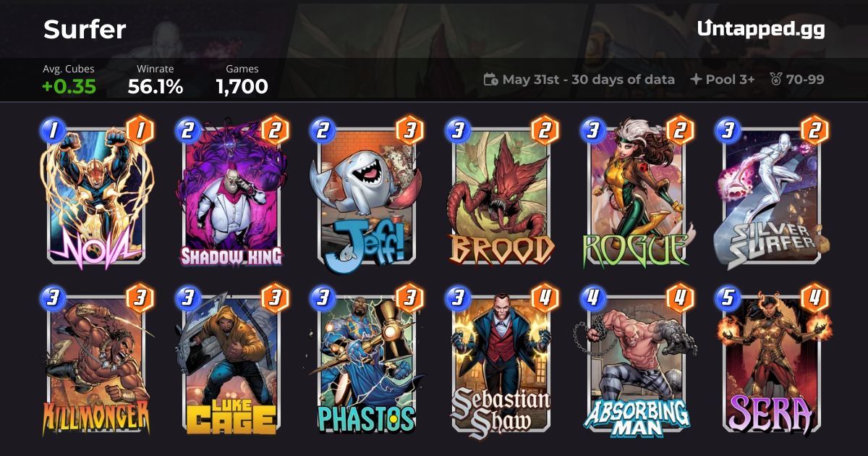Select the Brood card
868x456 pixels.
pos(500,195)
